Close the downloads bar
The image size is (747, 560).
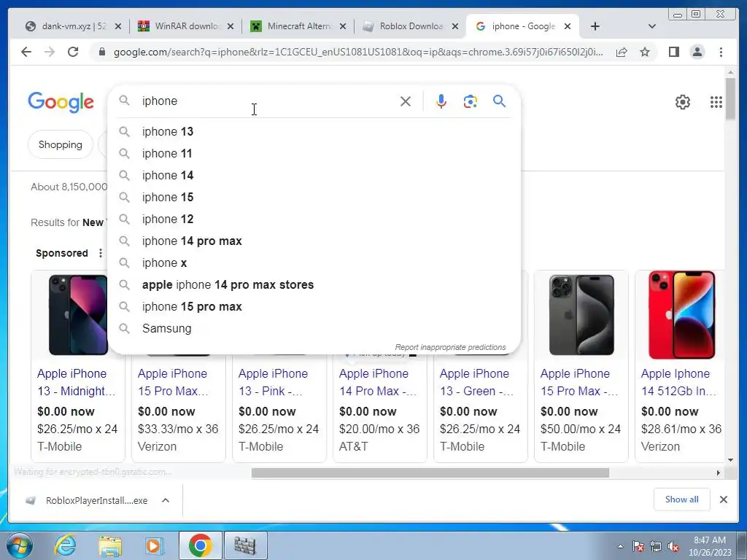(x=723, y=499)
